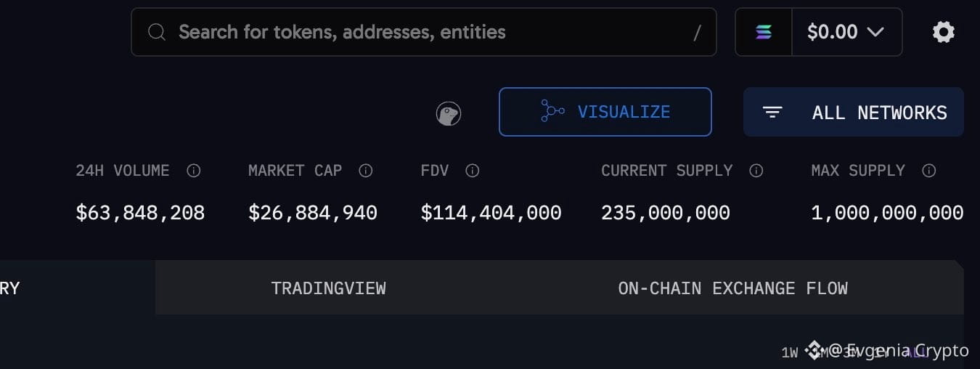Click the filter lines icon beside All Networks
This screenshot has width=980, height=369.
[x=772, y=112]
